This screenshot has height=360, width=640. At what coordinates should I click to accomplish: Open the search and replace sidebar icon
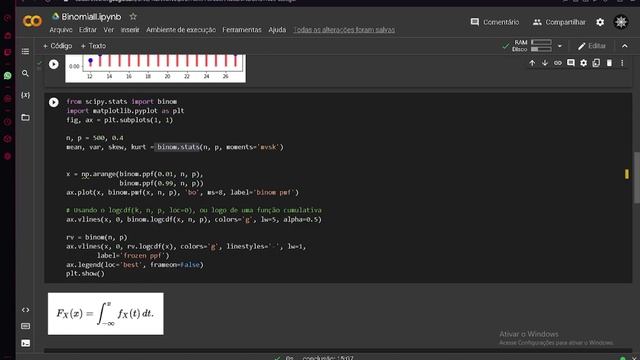(x=25, y=73)
